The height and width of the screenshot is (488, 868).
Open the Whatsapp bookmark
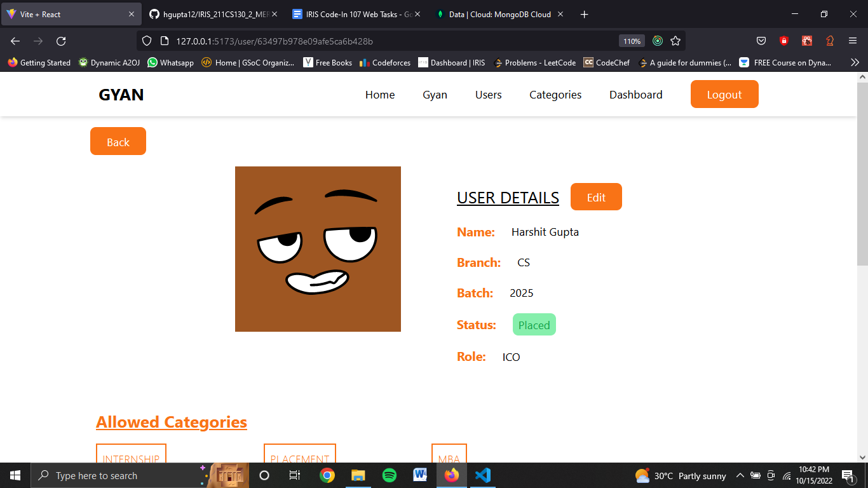point(170,62)
